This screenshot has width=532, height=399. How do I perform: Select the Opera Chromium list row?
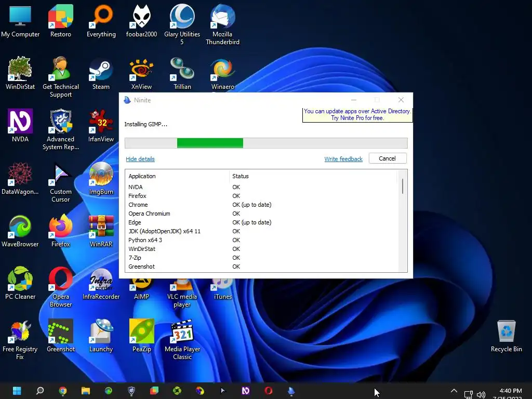tap(261, 214)
